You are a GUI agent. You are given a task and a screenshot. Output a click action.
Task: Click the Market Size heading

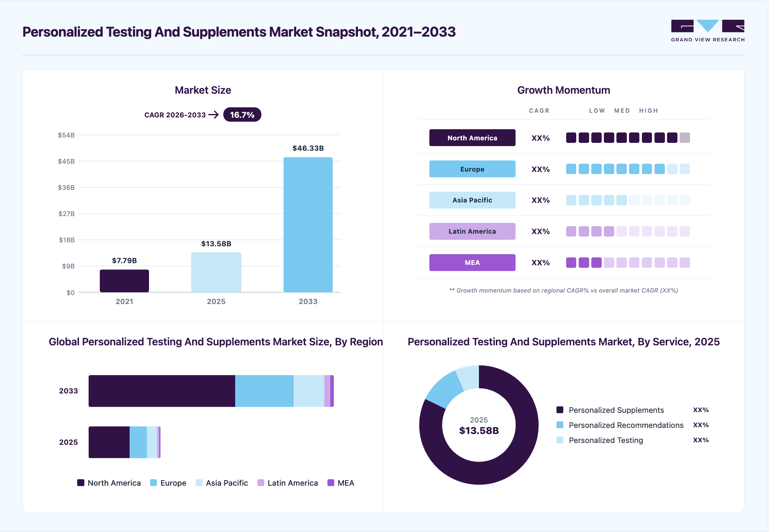click(x=203, y=90)
